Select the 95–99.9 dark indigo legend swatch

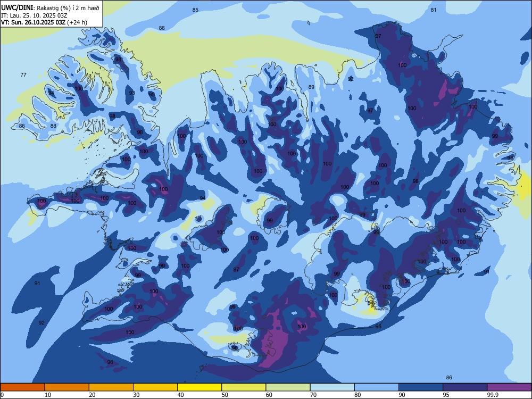(x=465, y=387)
